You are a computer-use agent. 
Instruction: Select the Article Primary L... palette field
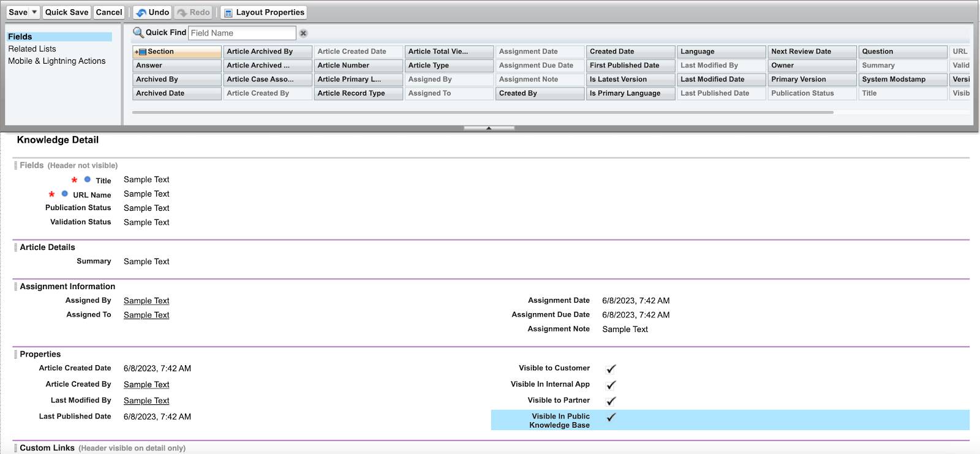coord(358,80)
